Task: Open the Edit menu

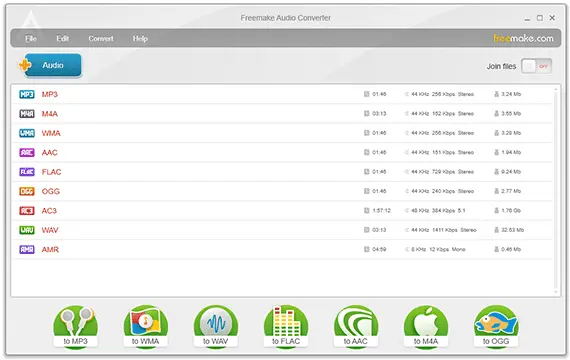Action: [x=63, y=39]
